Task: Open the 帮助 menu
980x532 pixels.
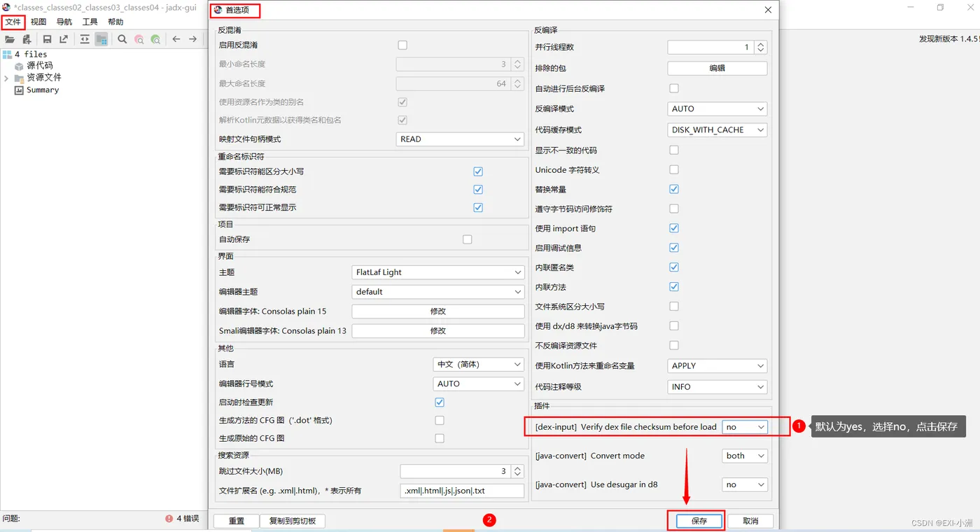Action: point(115,22)
